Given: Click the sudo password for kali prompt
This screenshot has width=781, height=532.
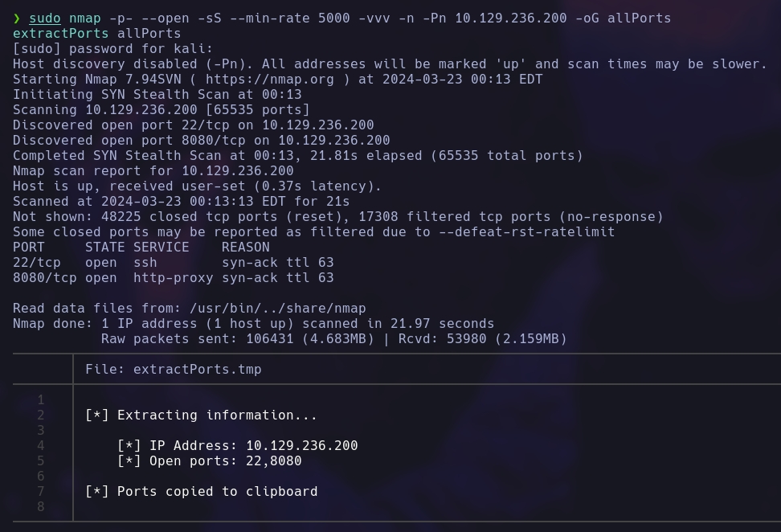Looking at the screenshot, I should (112, 49).
